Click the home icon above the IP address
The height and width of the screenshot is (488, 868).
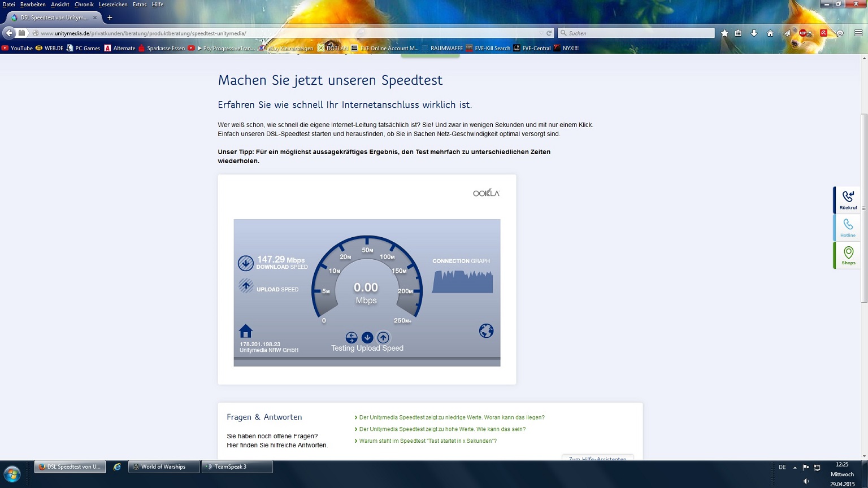(x=246, y=331)
